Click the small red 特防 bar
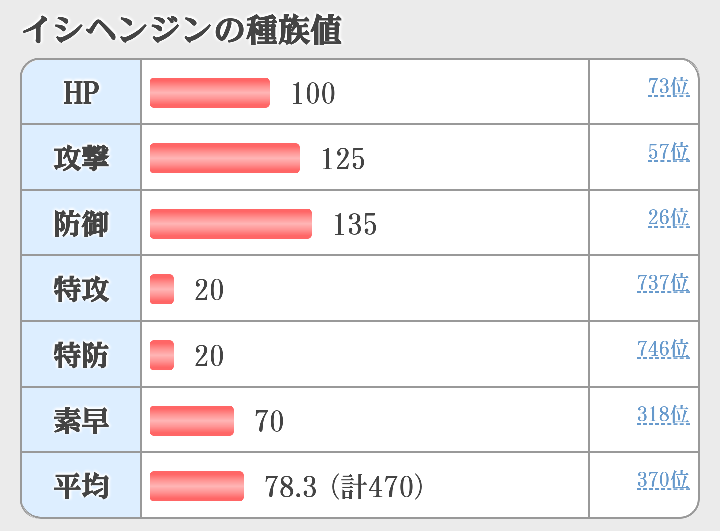 (162, 355)
